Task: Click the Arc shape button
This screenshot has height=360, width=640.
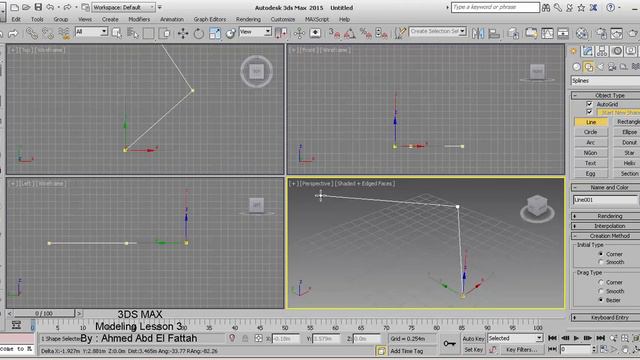Action: click(x=591, y=142)
